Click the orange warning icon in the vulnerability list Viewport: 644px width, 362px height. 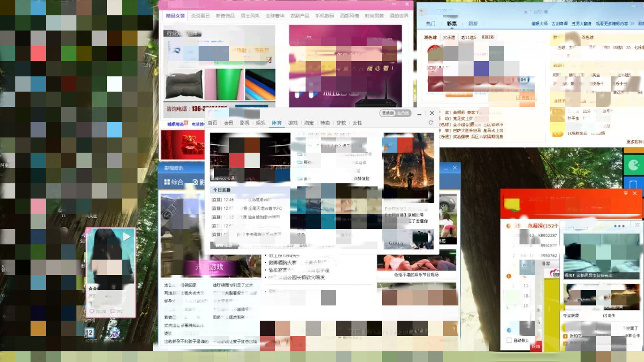click(509, 276)
